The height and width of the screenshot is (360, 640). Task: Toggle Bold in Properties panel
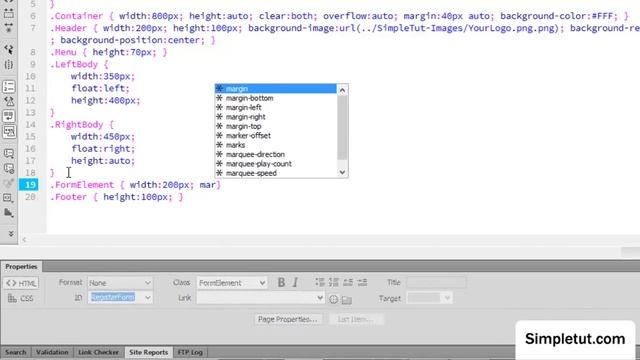281,282
